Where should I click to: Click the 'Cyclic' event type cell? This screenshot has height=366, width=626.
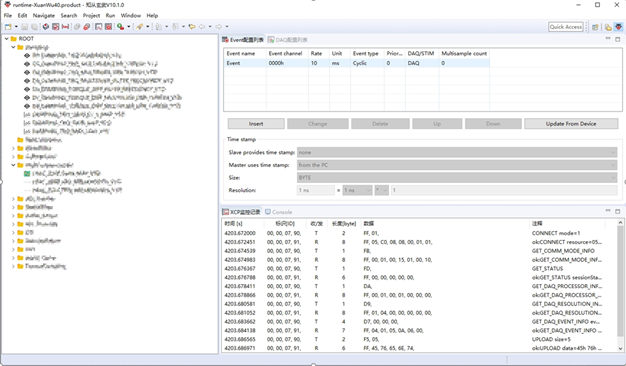pyautogui.click(x=367, y=63)
